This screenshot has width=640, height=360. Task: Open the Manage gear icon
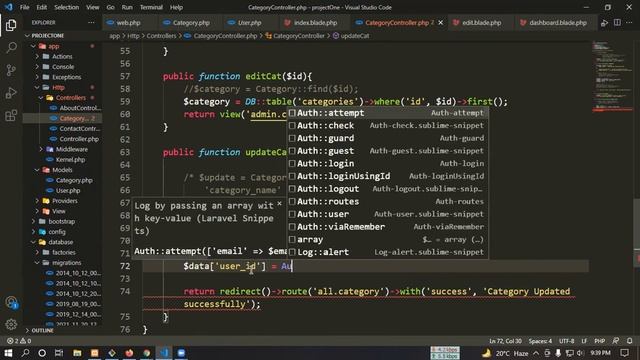tap(11, 324)
